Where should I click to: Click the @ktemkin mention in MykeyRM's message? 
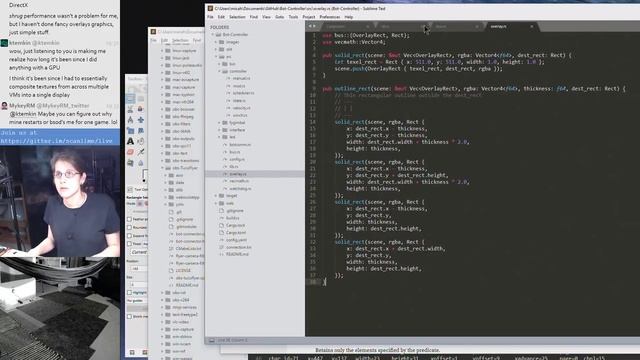click(x=23, y=114)
